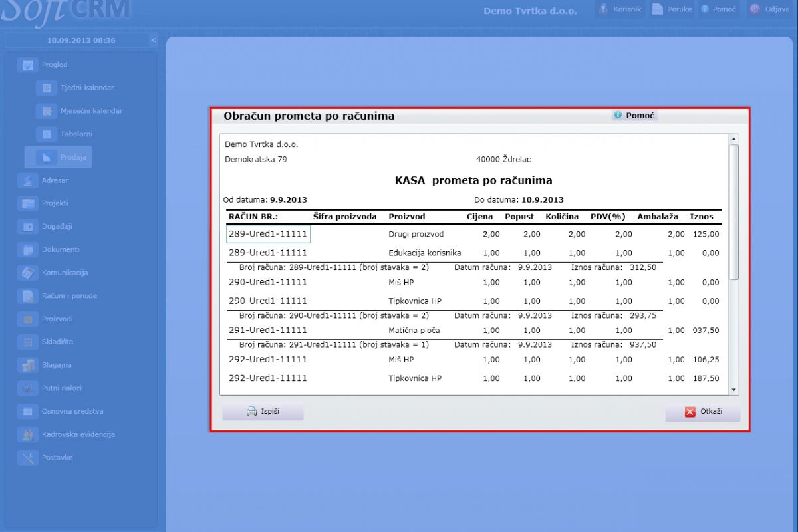Select the Prodaja chart icon
The width and height of the screenshot is (798, 532).
47,158
